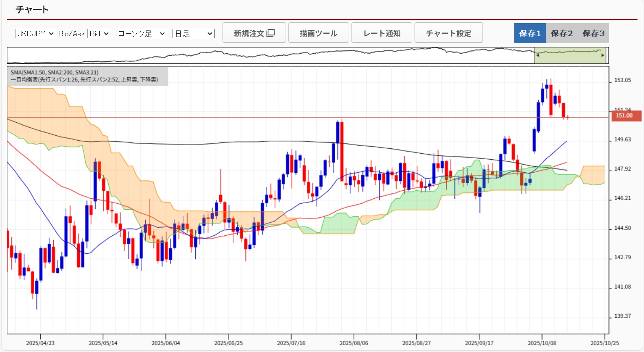The width and height of the screenshot is (644, 352).
Task: Open レート通知 rate notification
Action: point(382,33)
